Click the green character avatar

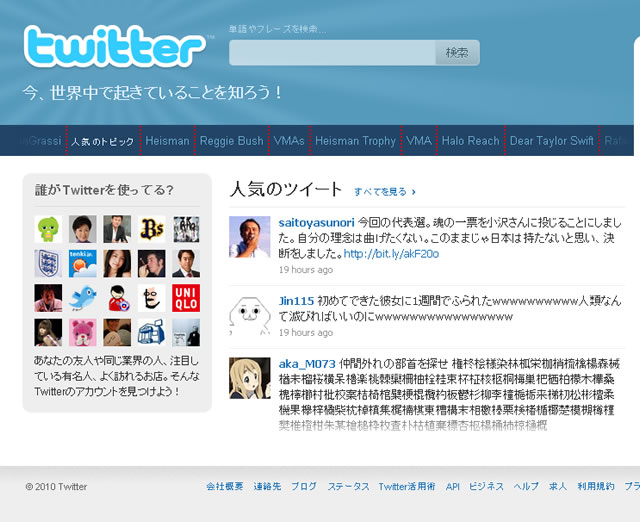[48, 229]
